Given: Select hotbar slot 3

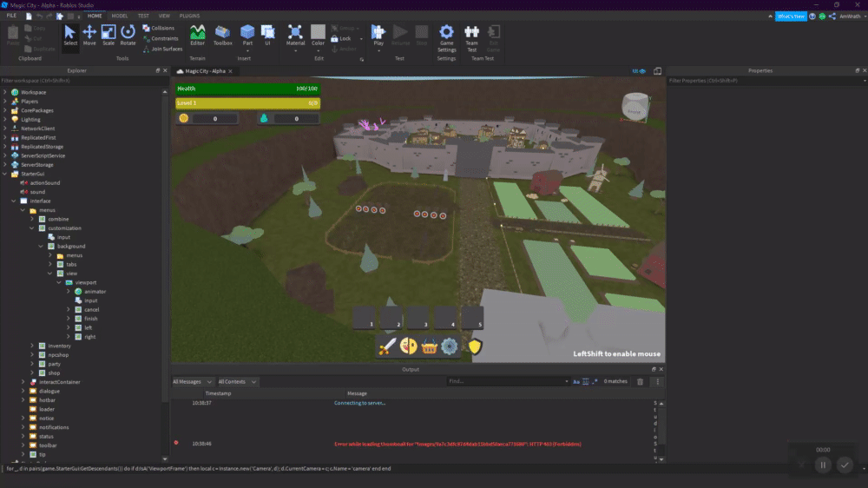Looking at the screenshot, I should pos(418,318).
